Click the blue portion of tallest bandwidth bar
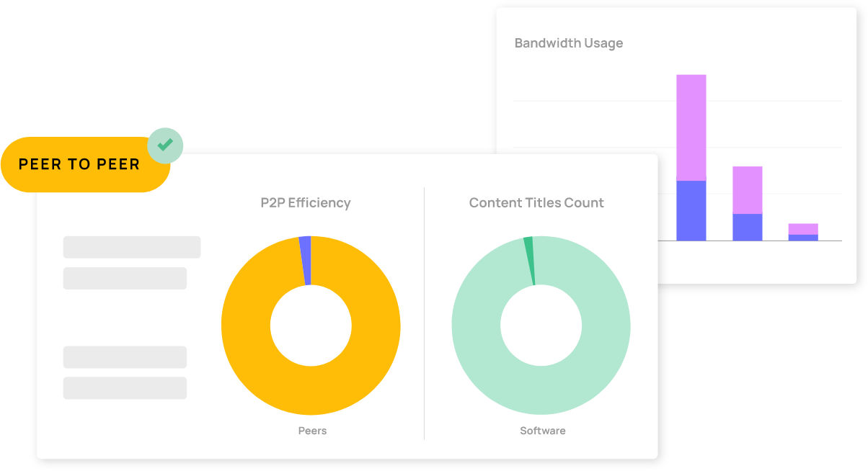This screenshot has width=868, height=471. tap(691, 210)
